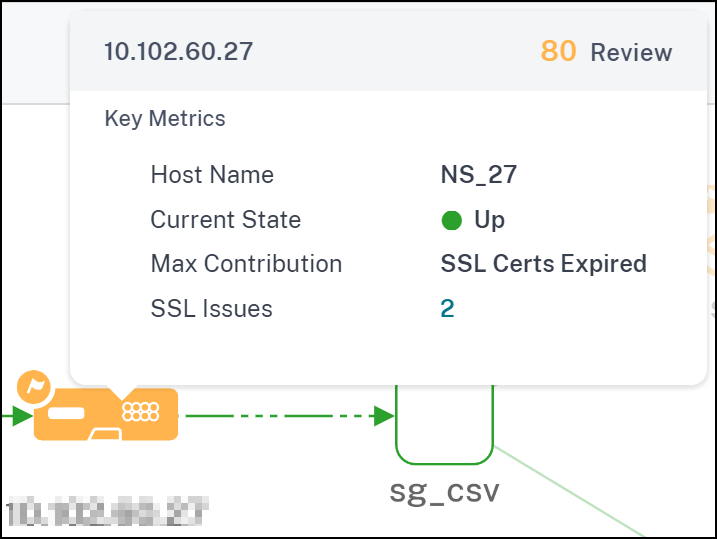Click the NS_27 host name value
Image resolution: width=717 pixels, height=539 pixels.
coord(478,175)
